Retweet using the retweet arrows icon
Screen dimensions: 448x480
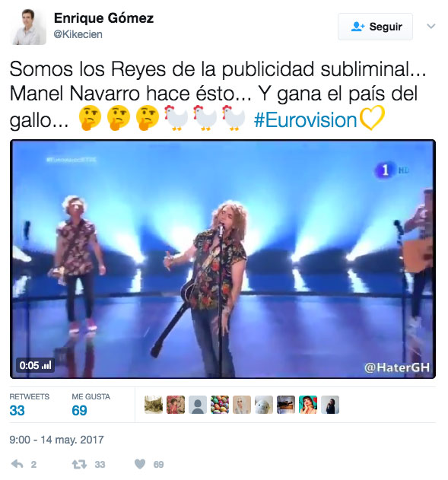(79, 464)
